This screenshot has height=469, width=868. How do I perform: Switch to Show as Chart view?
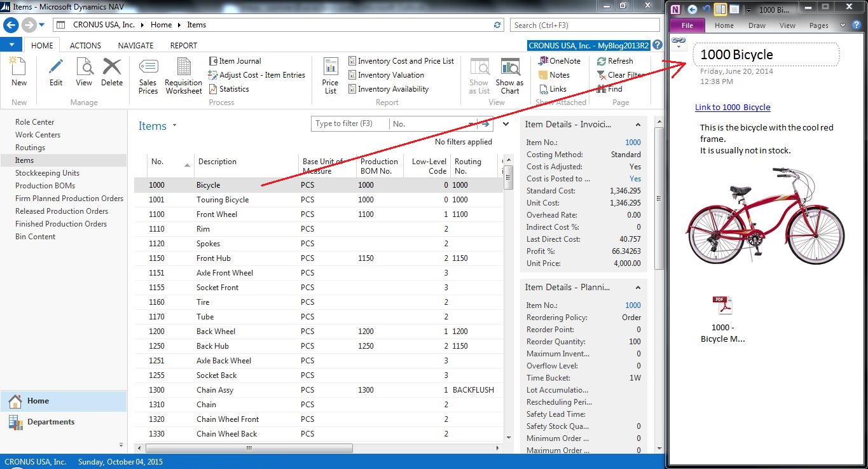[x=510, y=76]
